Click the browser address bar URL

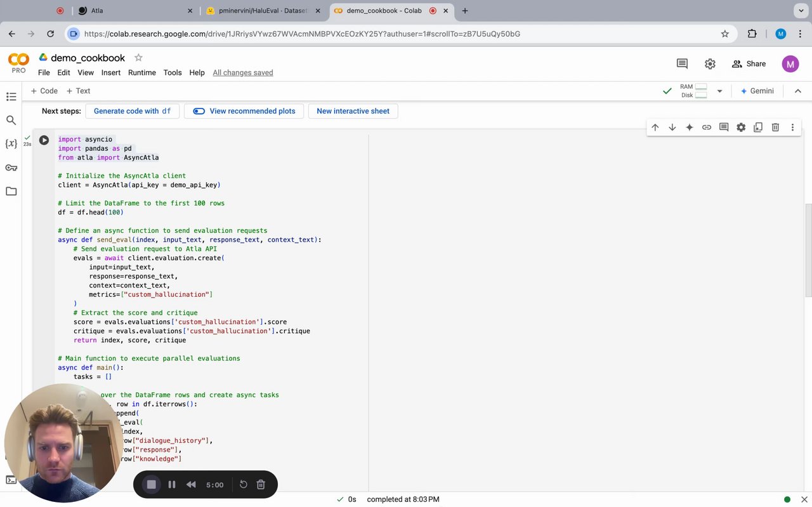302,34
